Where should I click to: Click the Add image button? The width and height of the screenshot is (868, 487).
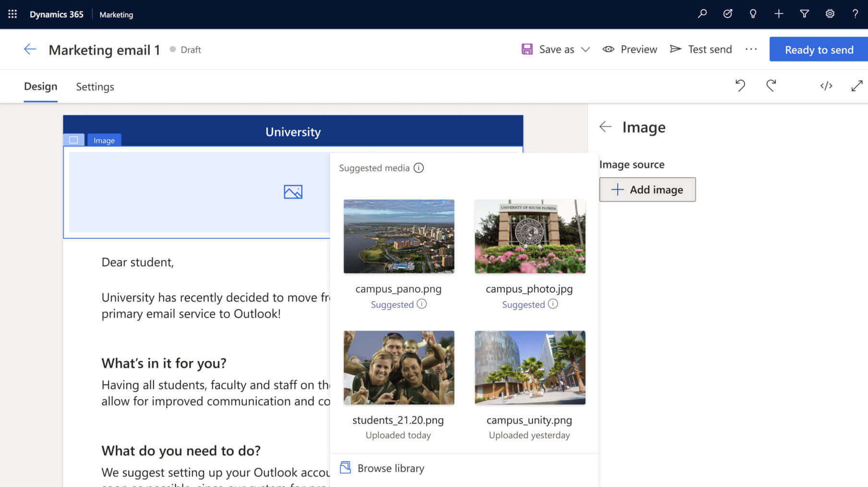click(647, 190)
